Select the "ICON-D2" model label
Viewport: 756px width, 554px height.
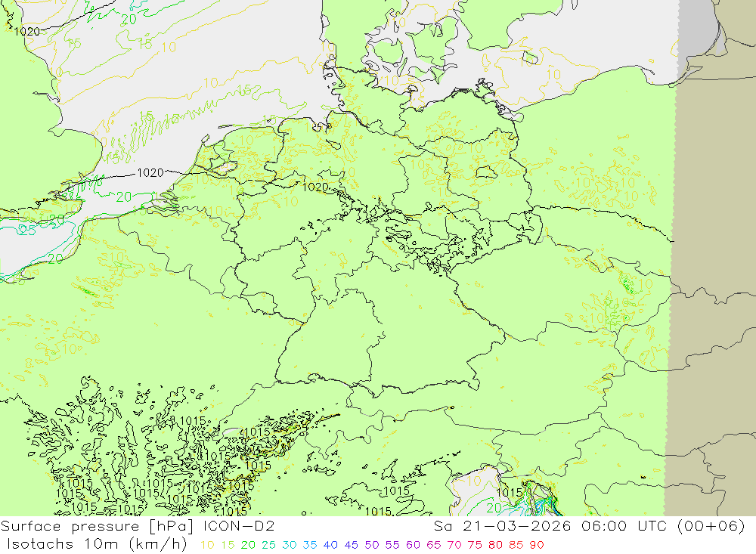239,526
